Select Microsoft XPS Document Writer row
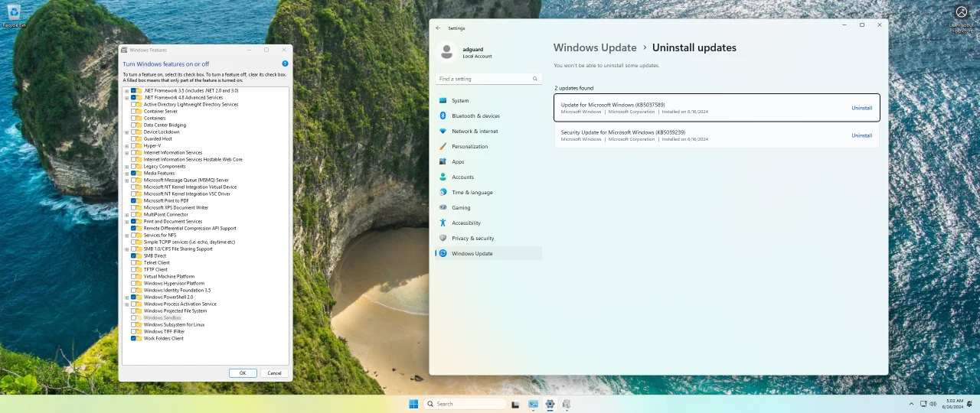This screenshot has height=413, width=980. coord(176,208)
